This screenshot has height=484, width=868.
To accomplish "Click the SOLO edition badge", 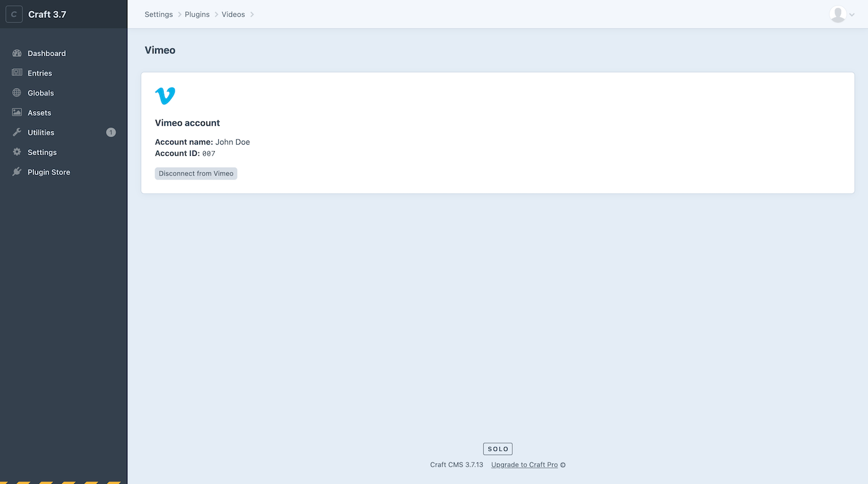I will (498, 448).
